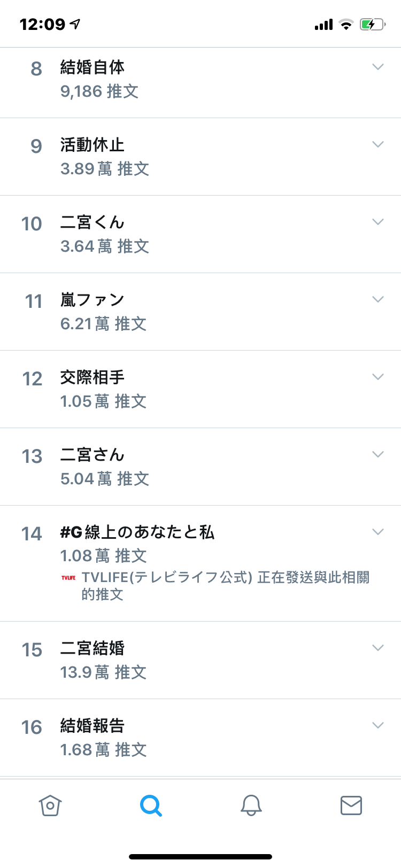The image size is (401, 868).
Task: Tap the battery status icon
Action: (373, 24)
